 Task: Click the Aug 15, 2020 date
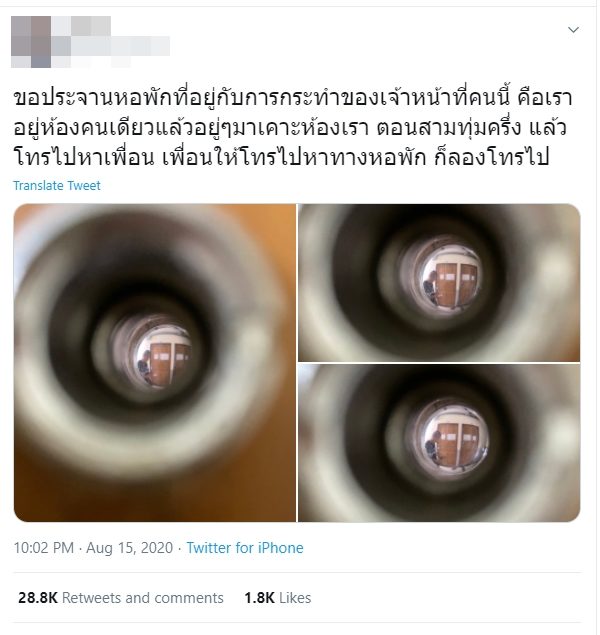tap(130, 549)
